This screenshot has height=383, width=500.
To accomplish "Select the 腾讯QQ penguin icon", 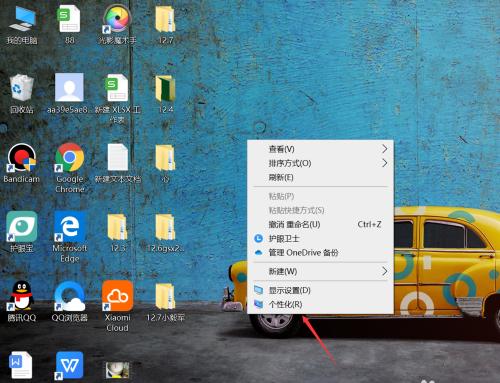I will 21,295.
